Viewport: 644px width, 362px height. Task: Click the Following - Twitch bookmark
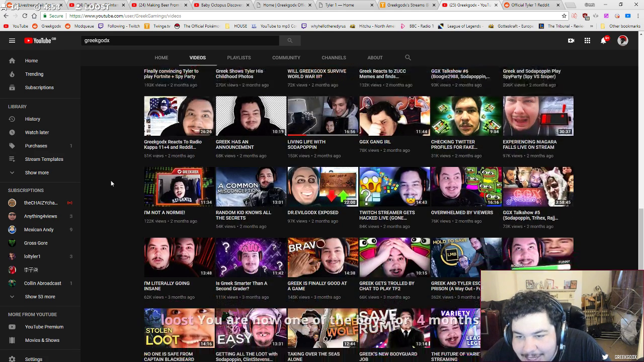coord(119,26)
